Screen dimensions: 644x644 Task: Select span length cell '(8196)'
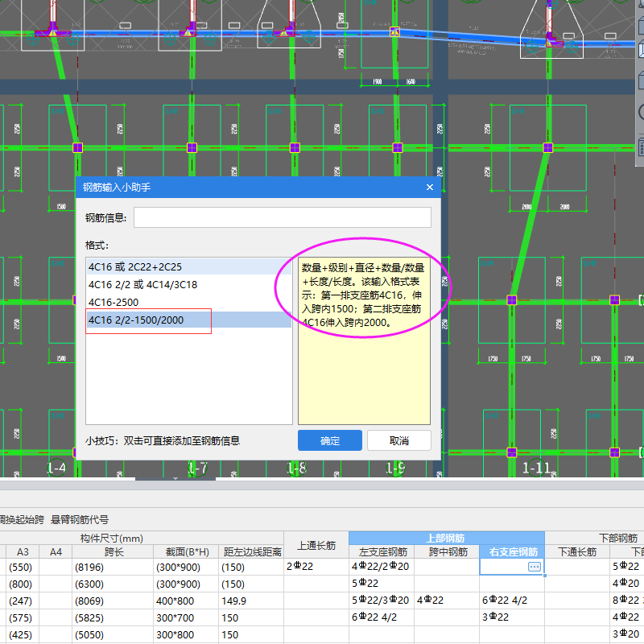coord(113,567)
